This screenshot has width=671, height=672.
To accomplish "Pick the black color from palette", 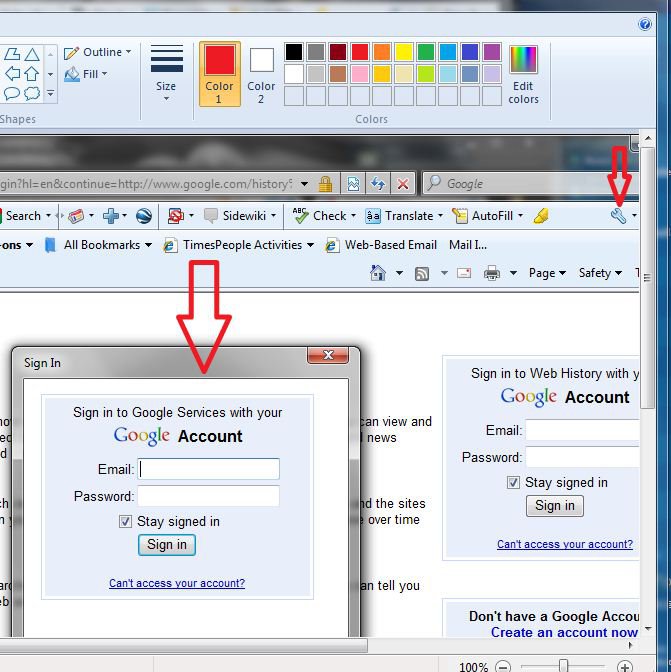I will click(294, 52).
